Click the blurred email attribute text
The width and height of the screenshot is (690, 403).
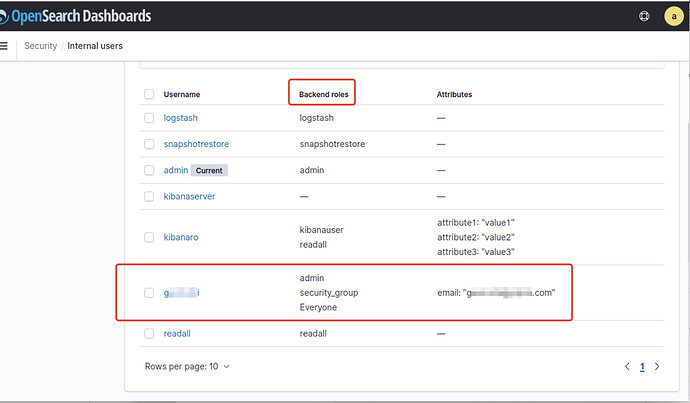click(x=496, y=293)
